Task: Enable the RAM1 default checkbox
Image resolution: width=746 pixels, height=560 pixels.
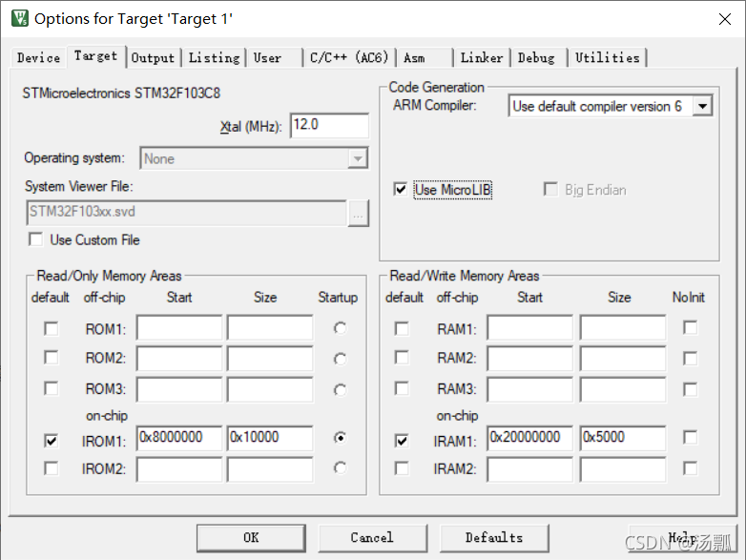Action: [x=402, y=328]
